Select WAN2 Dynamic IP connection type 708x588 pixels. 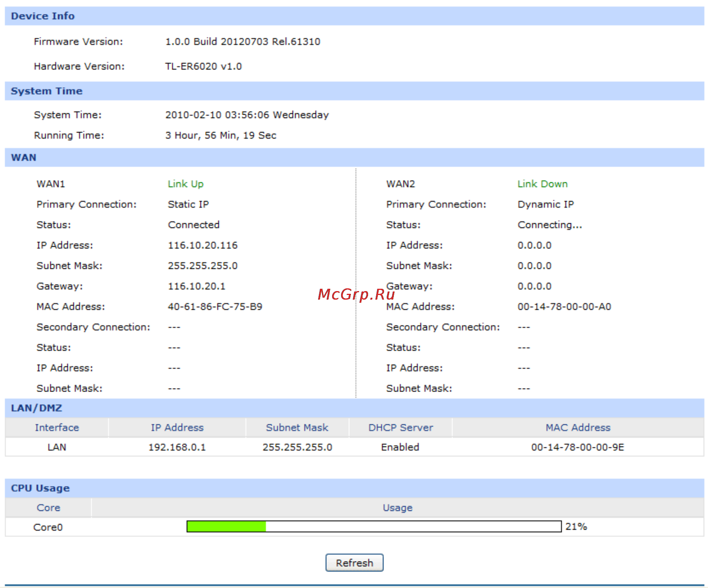(545, 205)
